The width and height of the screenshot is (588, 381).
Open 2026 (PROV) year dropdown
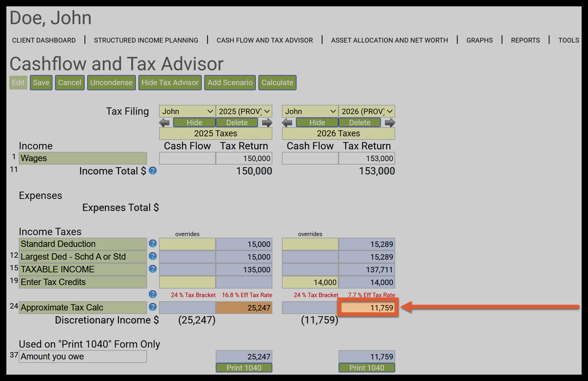(367, 111)
